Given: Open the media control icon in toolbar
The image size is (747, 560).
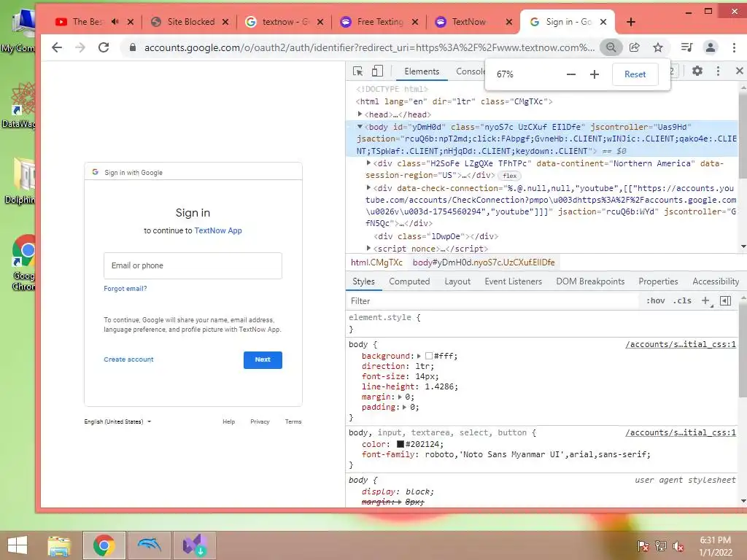Looking at the screenshot, I should 686,47.
